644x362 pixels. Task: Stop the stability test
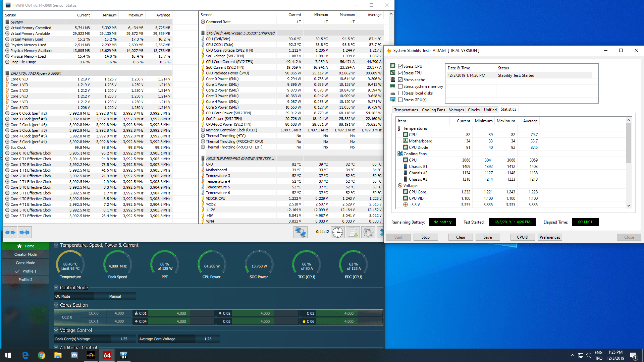coord(425,237)
